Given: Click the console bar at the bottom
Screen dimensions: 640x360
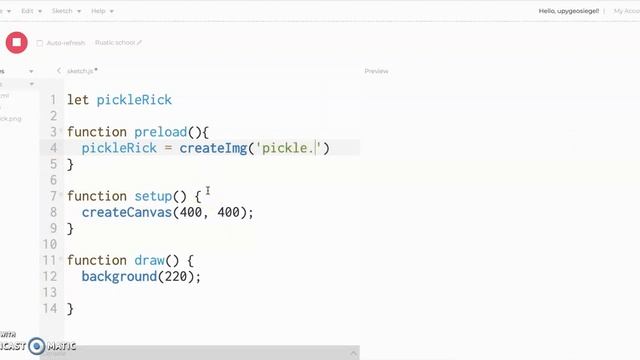Looking at the screenshot, I should click(x=200, y=353).
